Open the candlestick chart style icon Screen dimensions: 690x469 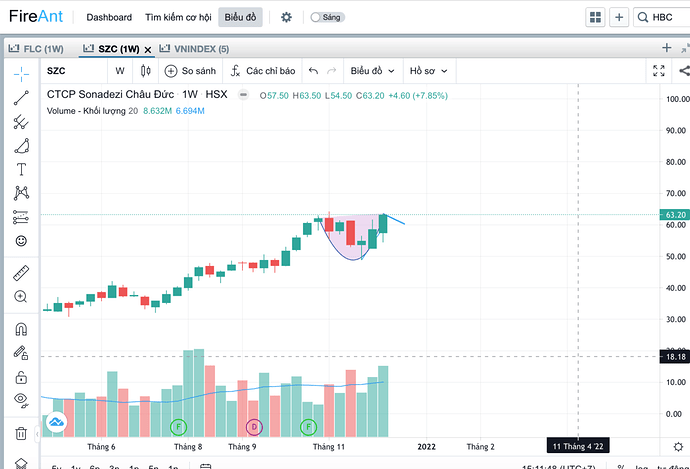(x=146, y=71)
